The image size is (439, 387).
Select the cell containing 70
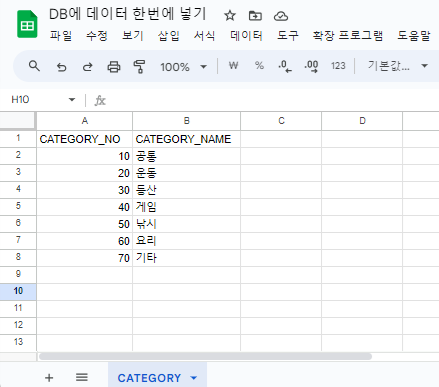click(x=85, y=258)
